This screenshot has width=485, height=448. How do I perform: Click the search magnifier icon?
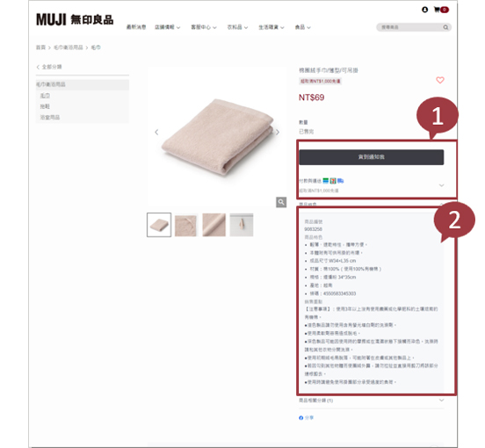(x=445, y=27)
